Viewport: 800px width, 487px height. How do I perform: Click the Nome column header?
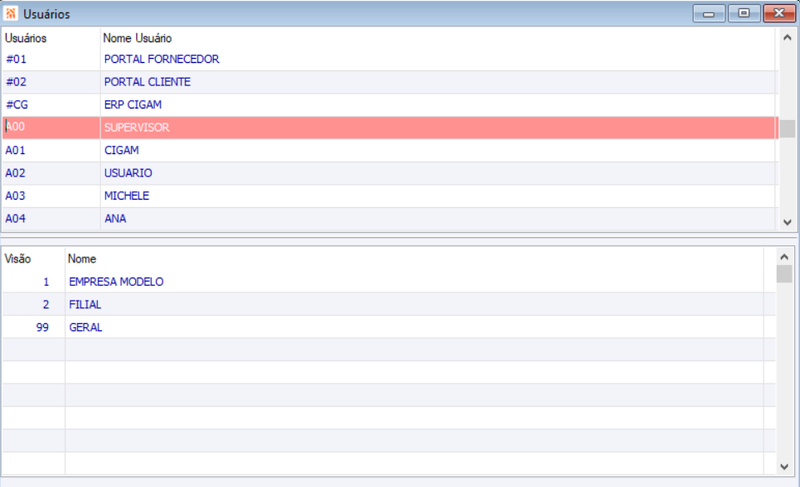click(x=82, y=259)
